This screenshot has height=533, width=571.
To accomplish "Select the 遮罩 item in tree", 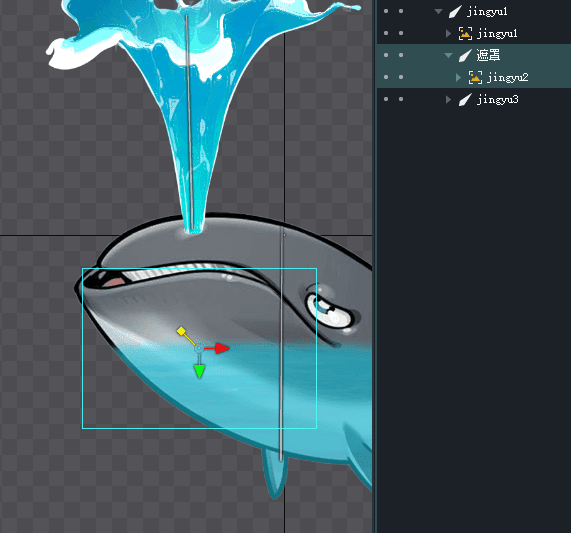I will point(488,55).
